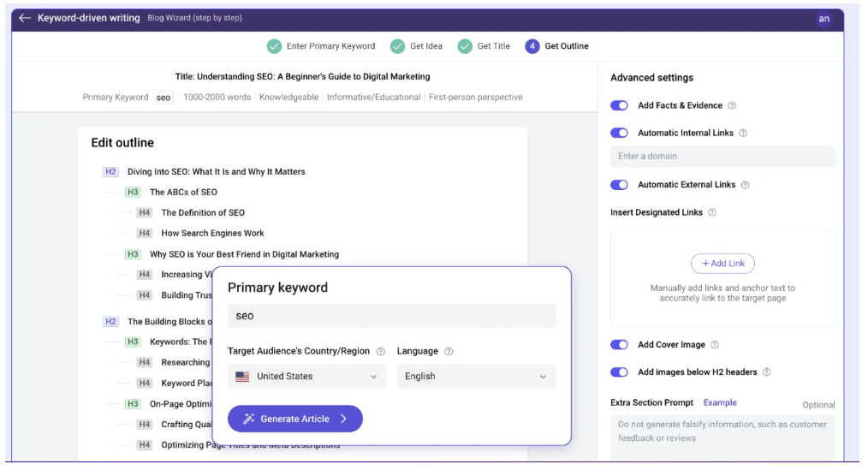The image size is (868, 476).
Task: Switch to Enter Primary Keyword step
Action: (x=322, y=46)
